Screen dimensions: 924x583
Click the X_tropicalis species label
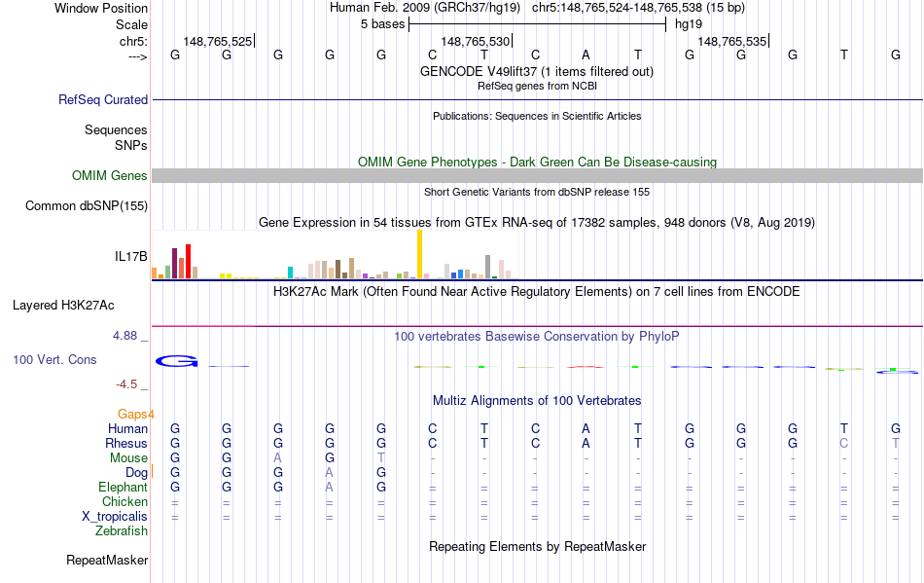coord(115,517)
